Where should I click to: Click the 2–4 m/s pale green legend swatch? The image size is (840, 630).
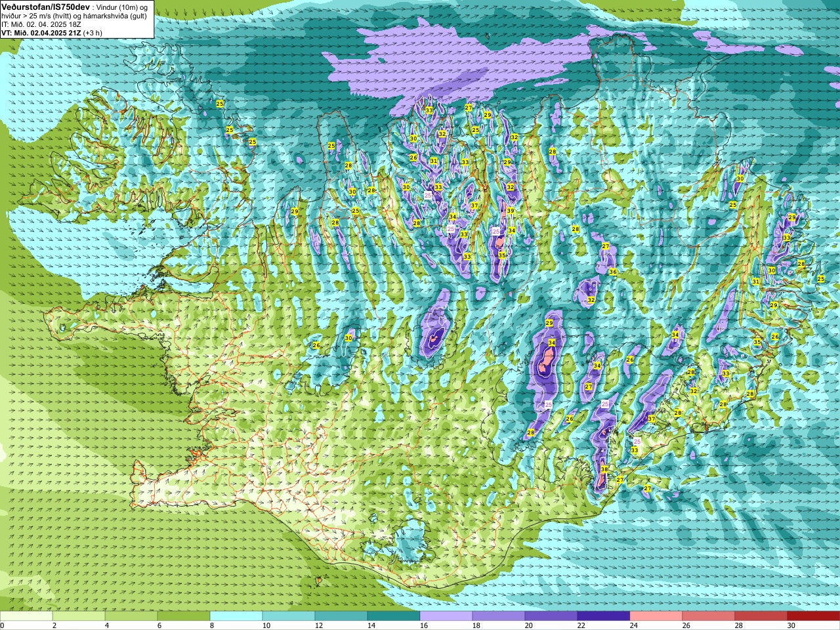tap(79, 616)
